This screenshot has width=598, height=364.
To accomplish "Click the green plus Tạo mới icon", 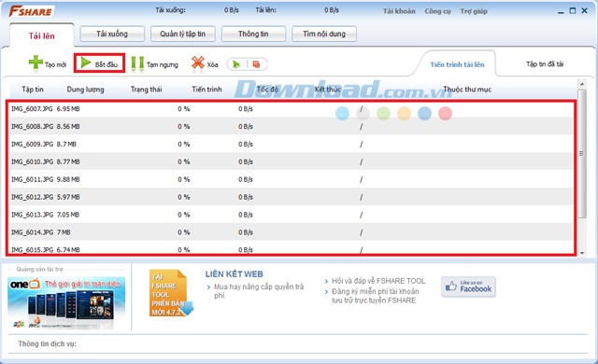I will pos(36,63).
